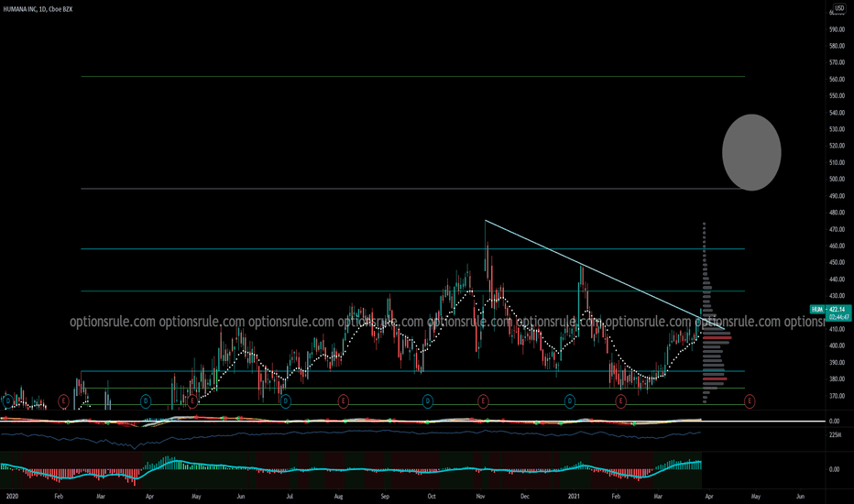The height and width of the screenshot is (504, 854).
Task: Click the 550.00 price axis label
Action: point(837,96)
